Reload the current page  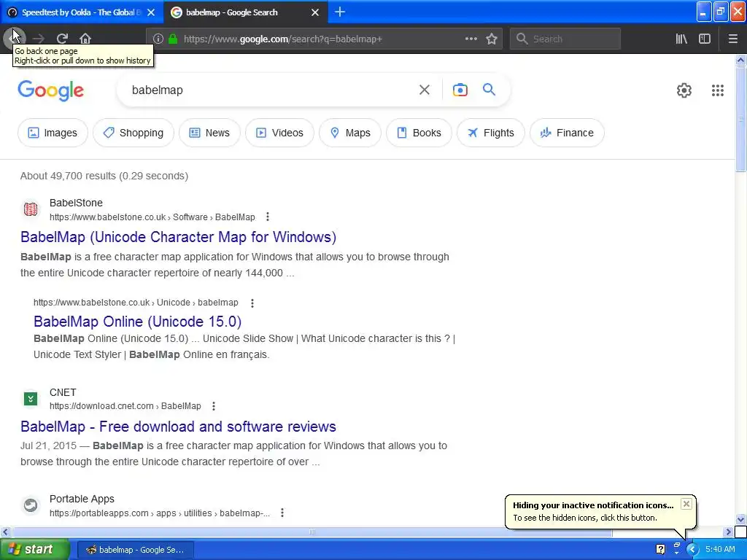(x=62, y=39)
